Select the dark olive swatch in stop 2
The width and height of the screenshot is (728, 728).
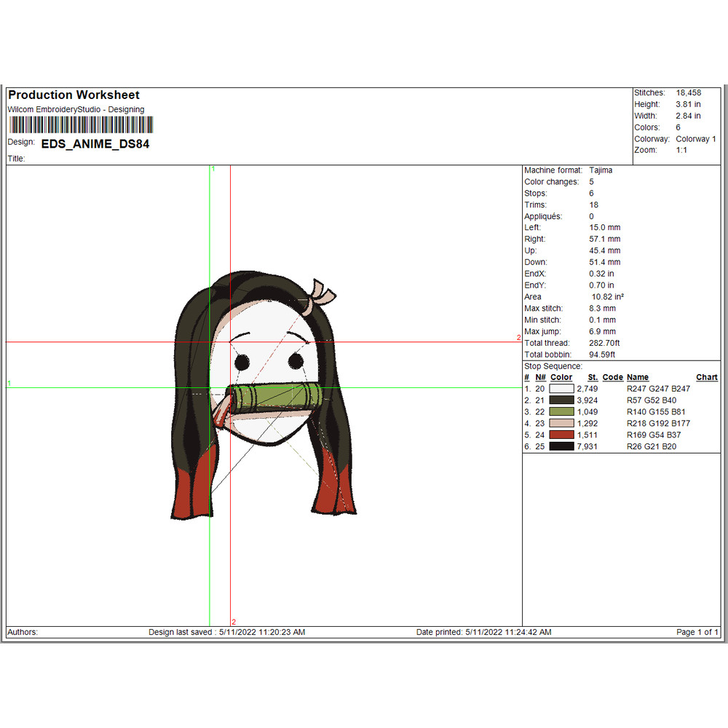[x=562, y=400]
